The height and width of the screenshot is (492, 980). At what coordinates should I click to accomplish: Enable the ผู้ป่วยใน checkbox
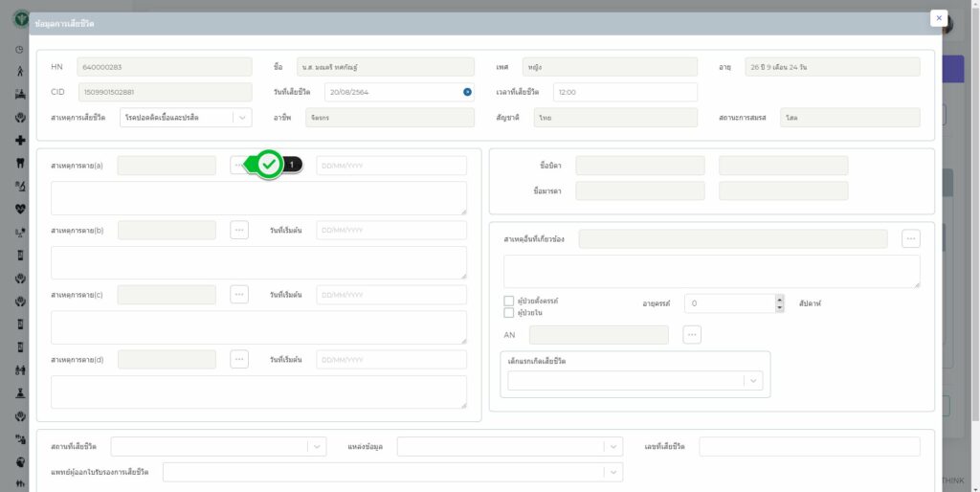(x=509, y=312)
